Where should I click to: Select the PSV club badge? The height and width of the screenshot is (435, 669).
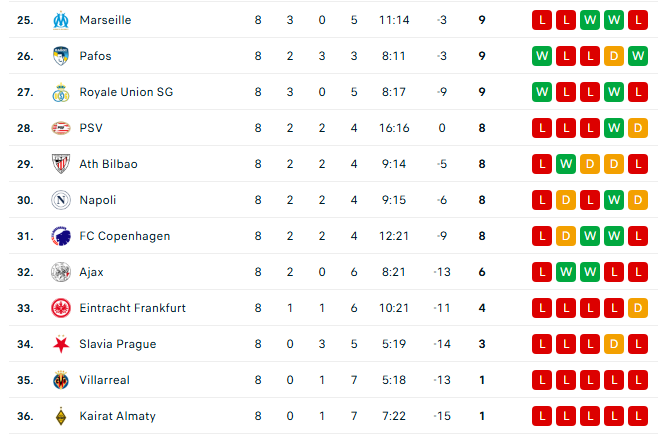(x=59, y=128)
